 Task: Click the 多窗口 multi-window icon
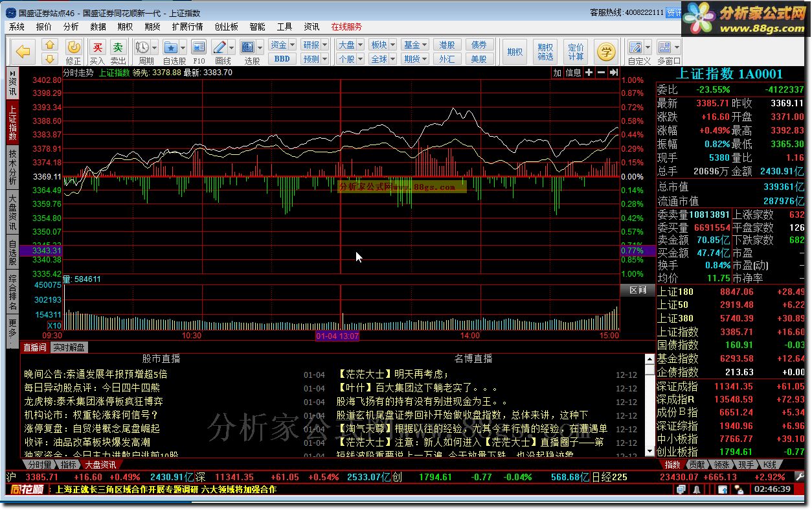[664, 47]
